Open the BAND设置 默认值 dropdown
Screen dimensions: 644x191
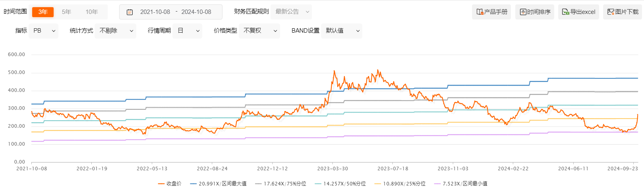[x=342, y=31]
